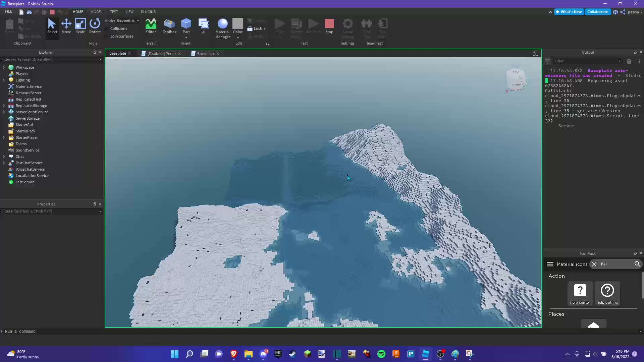Open the Brownian script tab
Screen dimensions: 644x362
(x=205, y=54)
